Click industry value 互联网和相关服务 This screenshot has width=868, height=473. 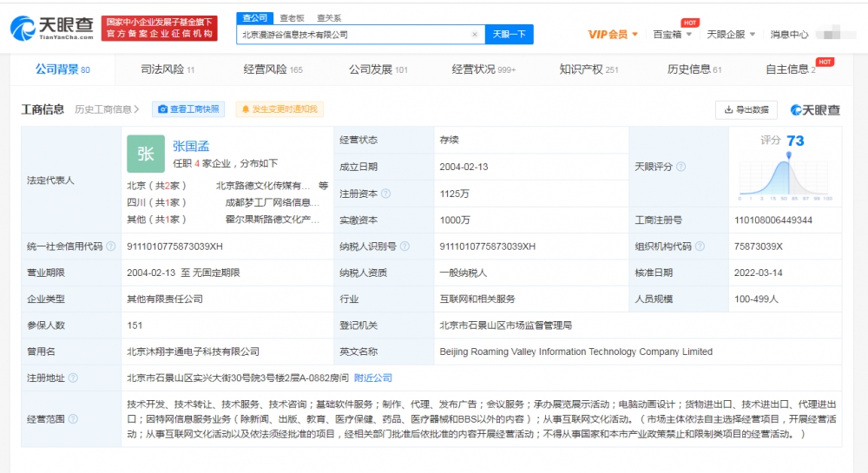pos(477,299)
